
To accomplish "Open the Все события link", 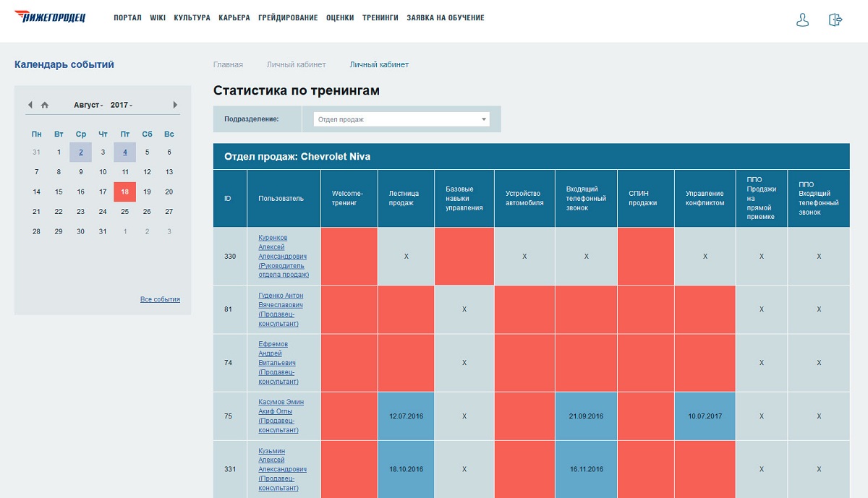I will click(x=160, y=299).
